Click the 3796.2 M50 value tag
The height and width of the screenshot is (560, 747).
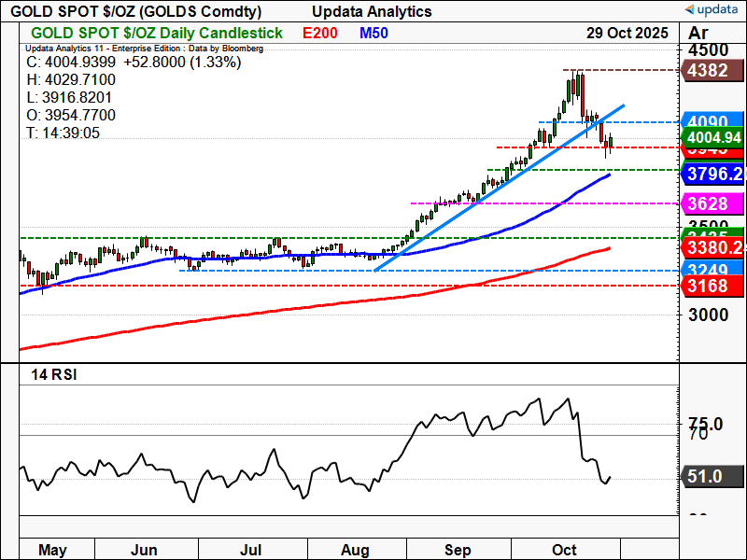coord(712,174)
